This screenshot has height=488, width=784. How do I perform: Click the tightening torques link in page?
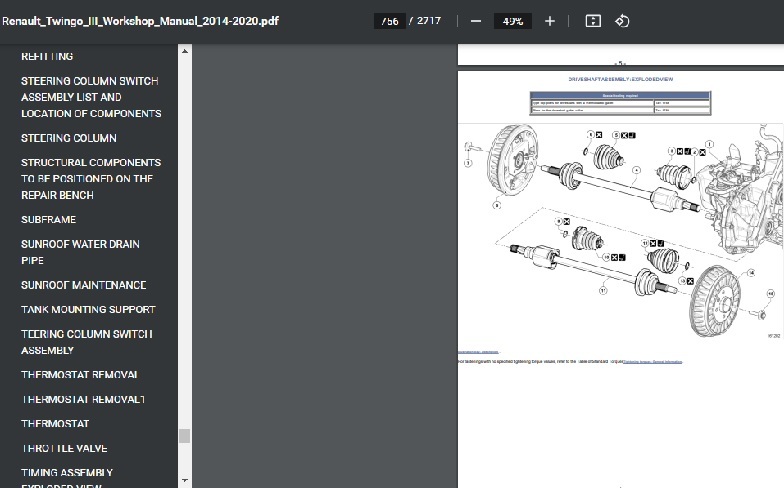tap(652, 362)
